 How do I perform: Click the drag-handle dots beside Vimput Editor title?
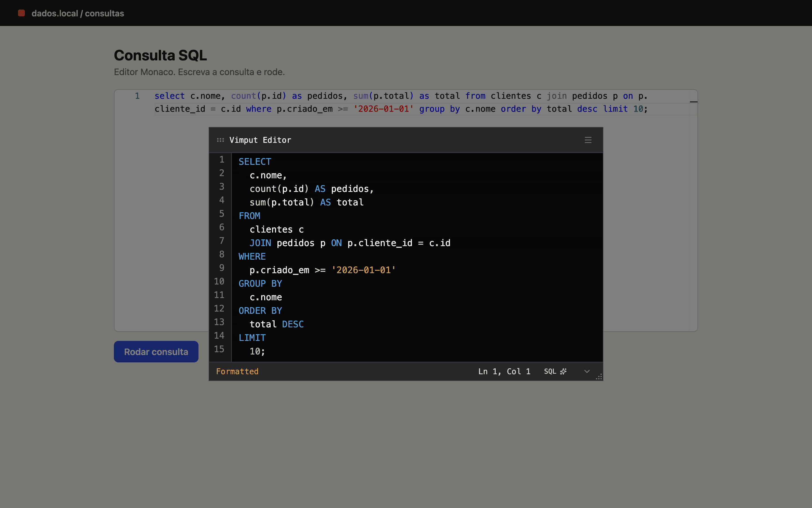coord(220,140)
